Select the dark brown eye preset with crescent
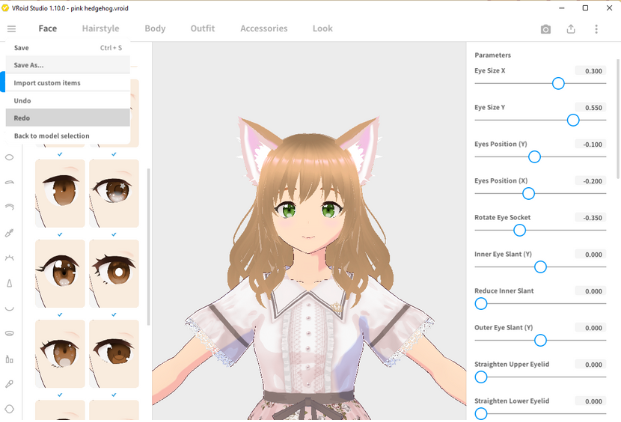This screenshot has width=621, height=422. coord(114,354)
